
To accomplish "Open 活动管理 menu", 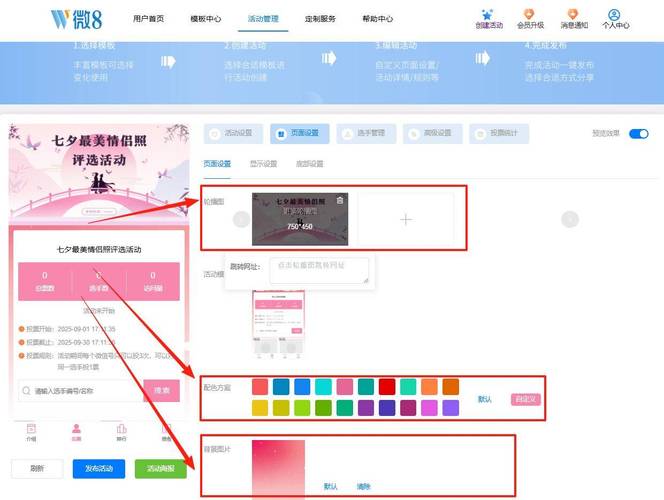I will coord(263,19).
